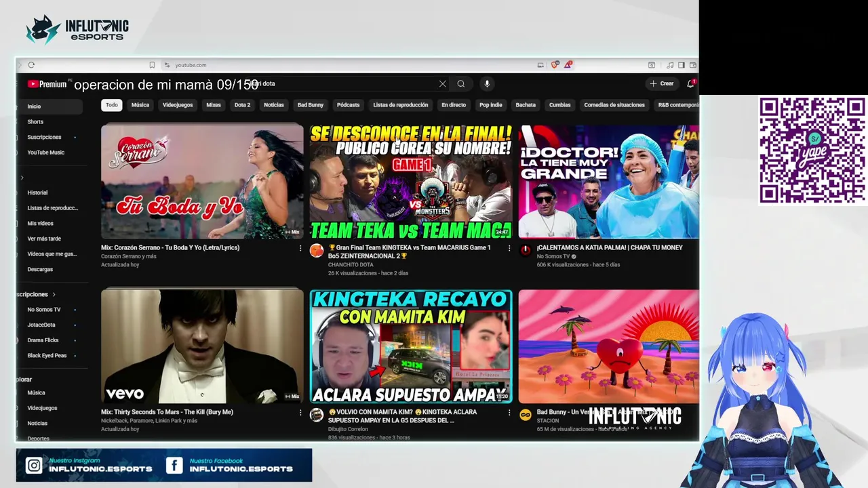Screen dimensions: 868x488
Task: Select the Bachata filter chip
Action: point(526,105)
